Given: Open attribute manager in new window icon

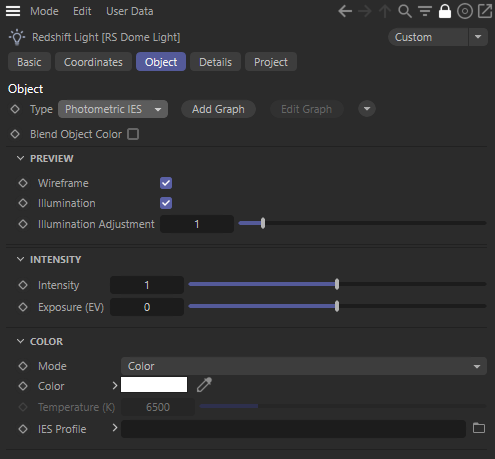Looking at the screenshot, I should pos(485,11).
